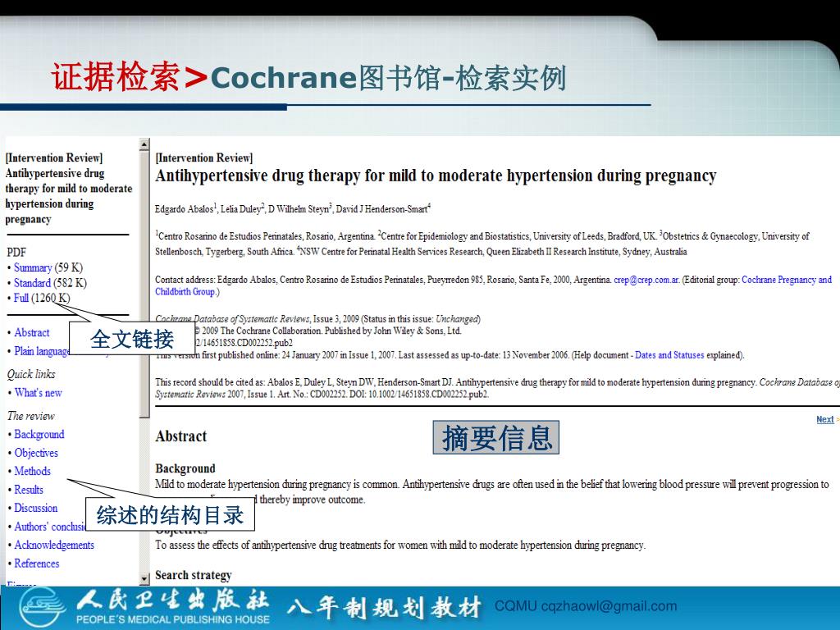The height and width of the screenshot is (630, 840).
Task: Select the review title heading text
Action: pos(436,176)
